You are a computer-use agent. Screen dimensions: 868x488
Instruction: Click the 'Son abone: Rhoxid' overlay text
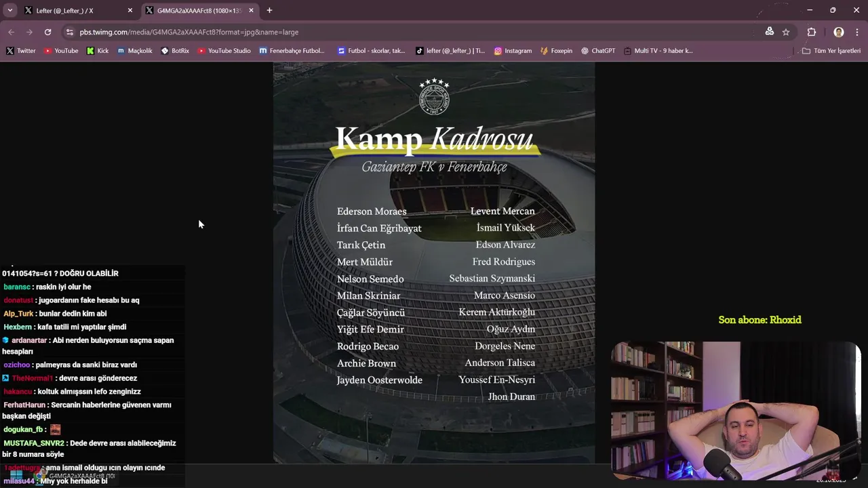click(759, 320)
